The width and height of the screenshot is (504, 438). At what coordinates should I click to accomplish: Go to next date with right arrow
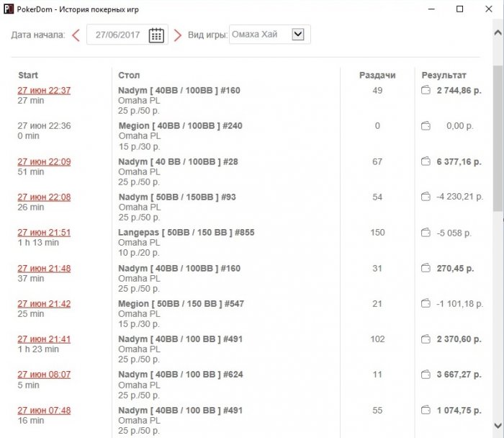click(177, 35)
